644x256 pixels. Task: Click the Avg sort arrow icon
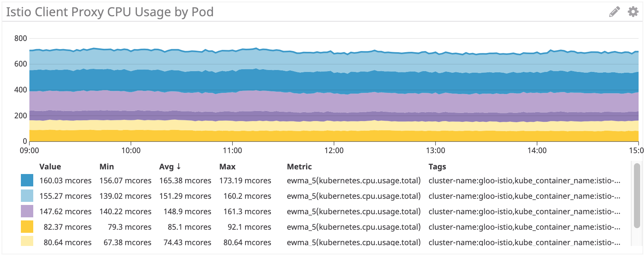(x=179, y=167)
